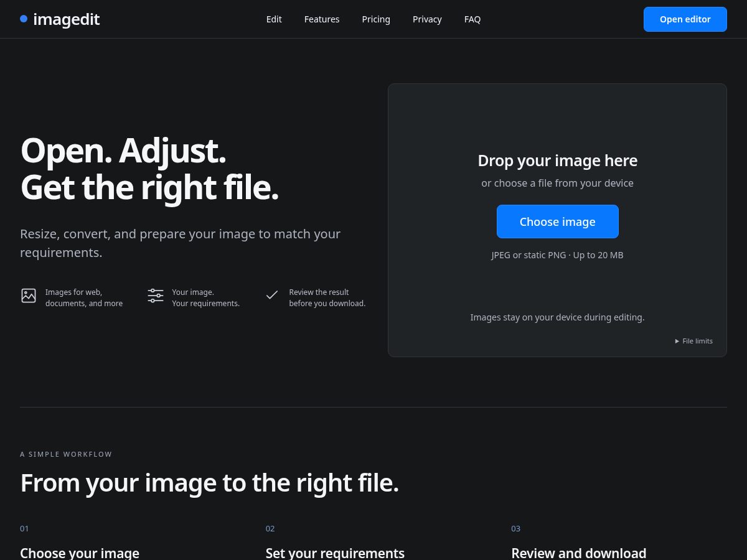Click the step number 01

click(x=24, y=528)
